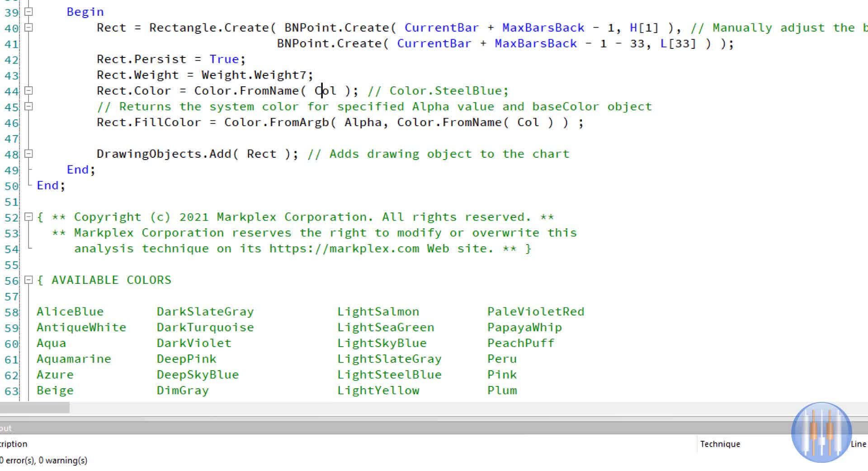Click the TradeStation candlestick chart logo icon
Viewport: 868px width, 471px height.
[x=821, y=433]
